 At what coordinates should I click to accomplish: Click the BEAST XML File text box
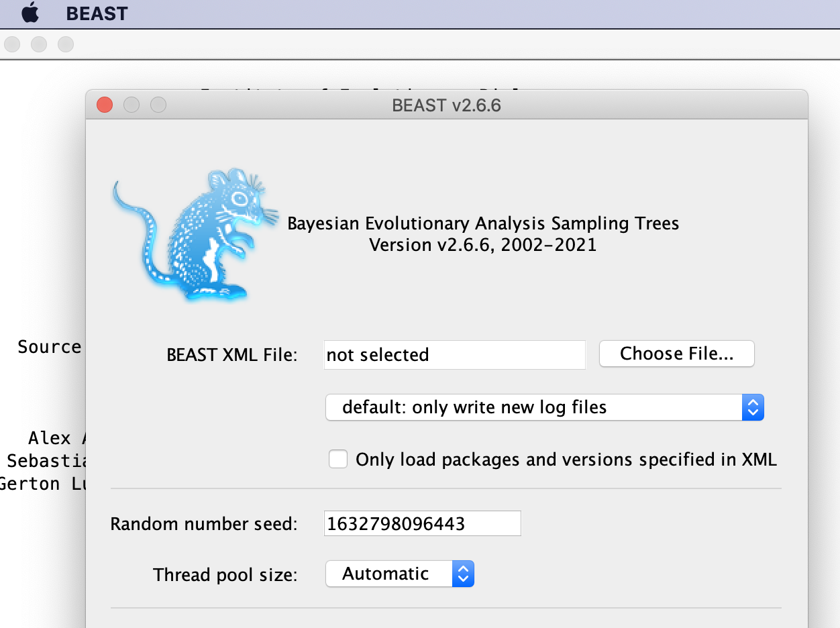pos(454,354)
